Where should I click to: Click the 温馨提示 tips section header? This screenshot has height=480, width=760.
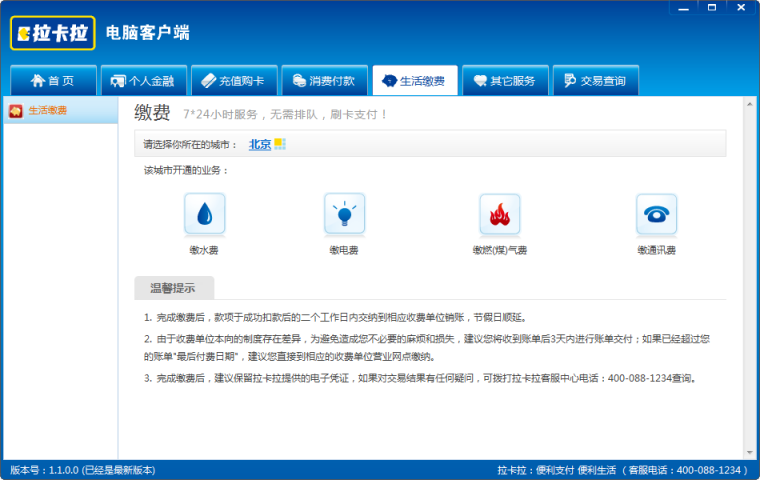click(x=173, y=288)
